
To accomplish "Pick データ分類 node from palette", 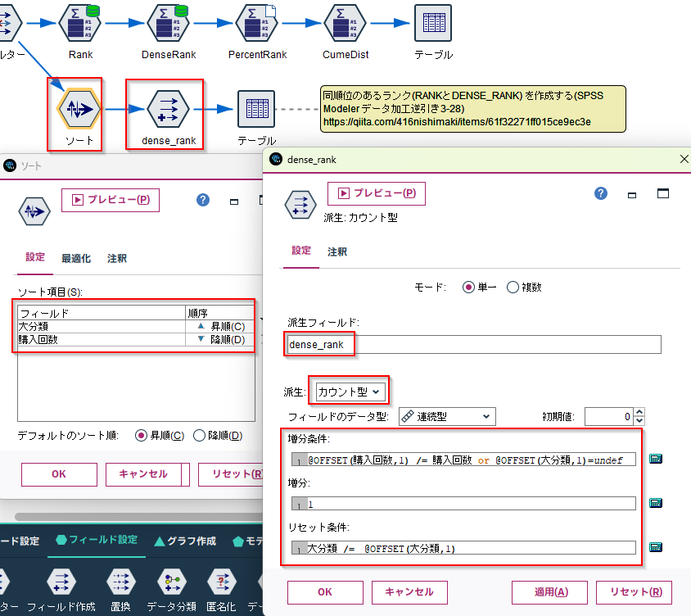I will pos(172,582).
